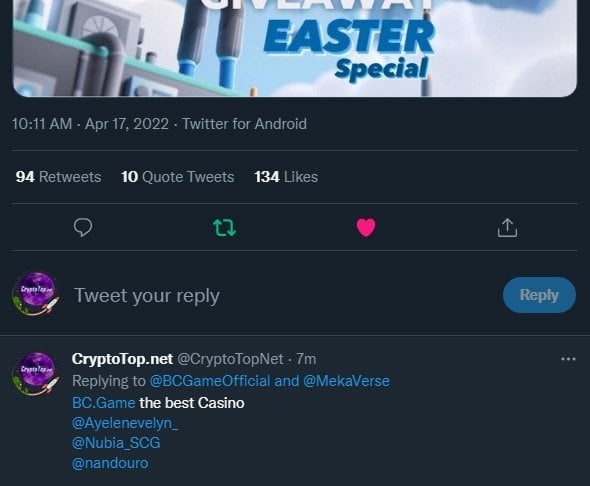This screenshot has height=486, width=590.
Task: Undo retweet via green retweet icon
Action: [x=224, y=228]
